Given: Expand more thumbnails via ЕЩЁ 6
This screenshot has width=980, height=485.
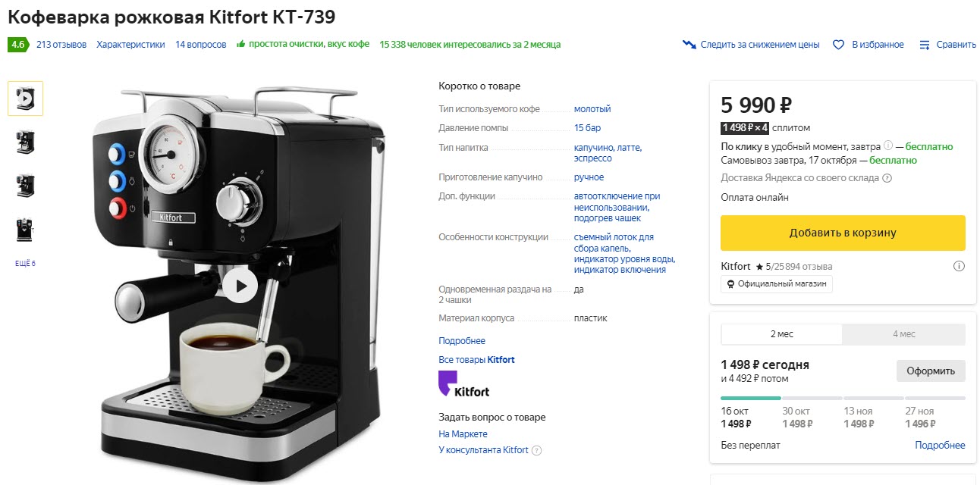Looking at the screenshot, I should (x=25, y=264).
